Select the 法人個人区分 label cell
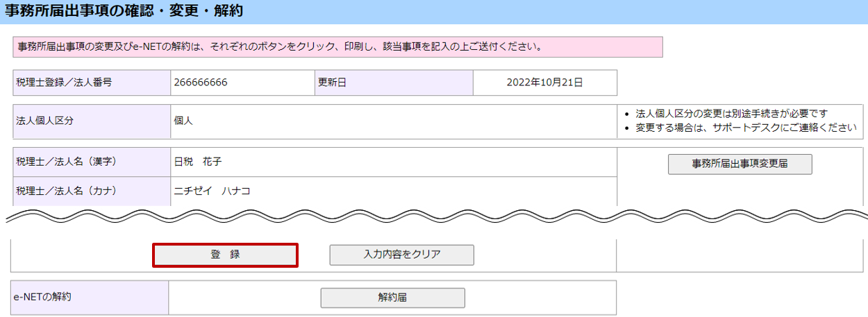The width and height of the screenshot is (868, 317). pyautogui.click(x=92, y=121)
